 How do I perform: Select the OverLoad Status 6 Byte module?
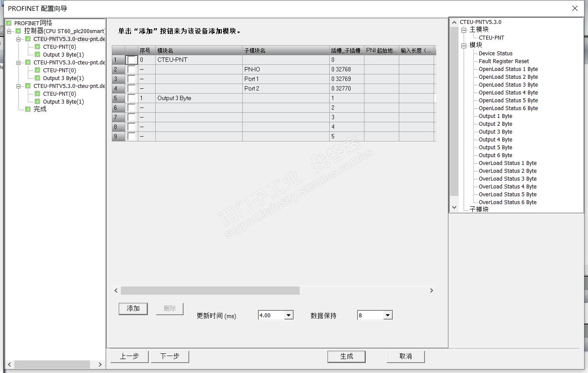pos(508,202)
